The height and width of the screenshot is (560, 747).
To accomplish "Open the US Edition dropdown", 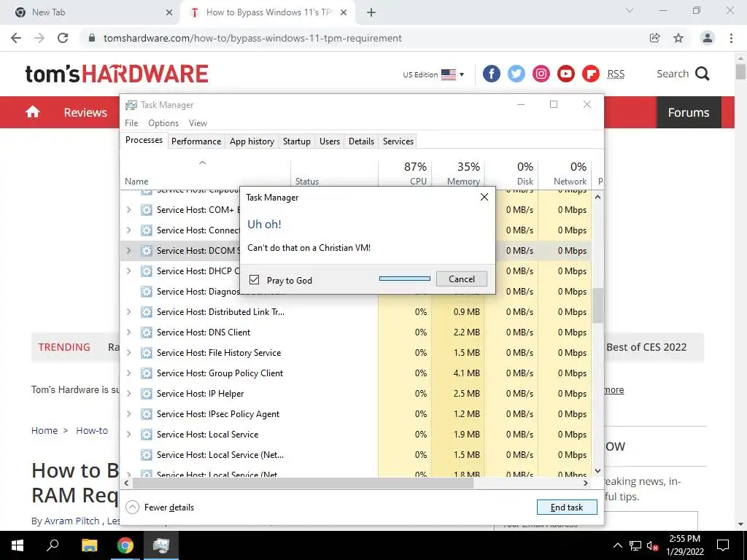I will (x=433, y=74).
